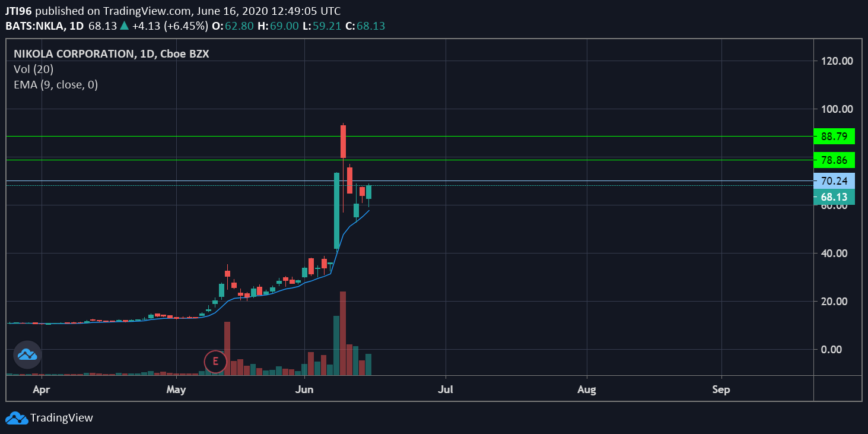Image resolution: width=868 pixels, height=434 pixels.
Task: Click the JTI96 author name
Action: (x=19, y=12)
